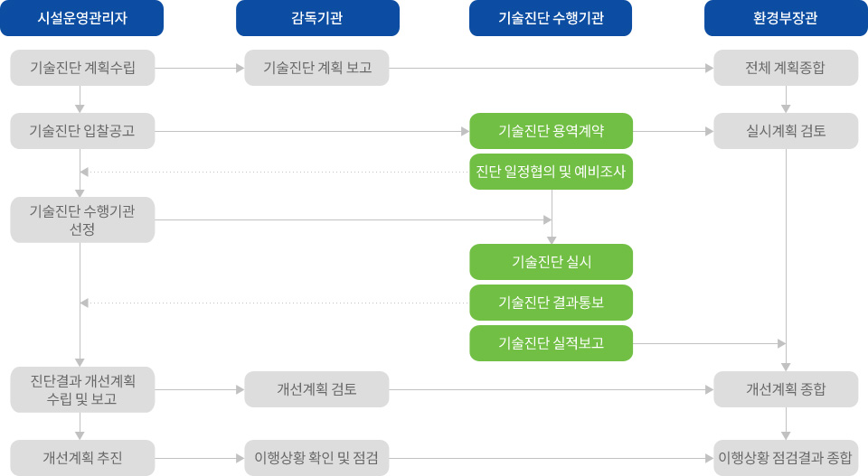Image resolution: width=868 pixels, height=476 pixels.
Task: Open 진단결과 개선계획 수립 및 보고 box
Action: 82,390
